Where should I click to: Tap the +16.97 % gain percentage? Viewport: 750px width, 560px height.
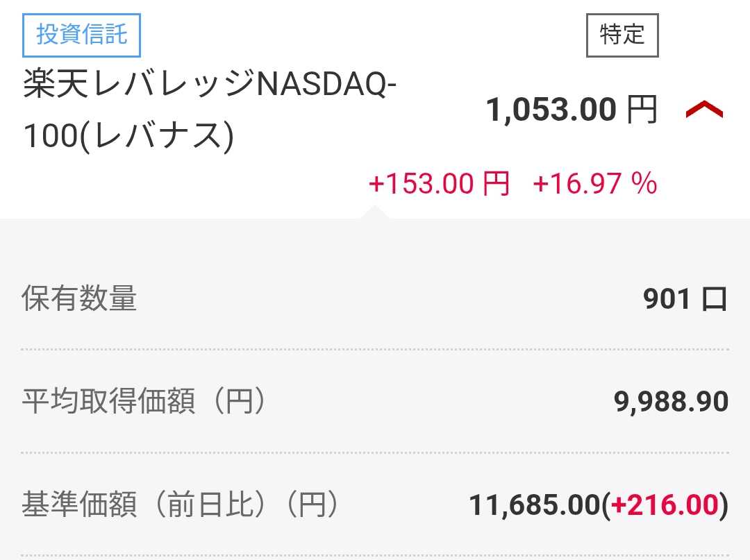594,185
